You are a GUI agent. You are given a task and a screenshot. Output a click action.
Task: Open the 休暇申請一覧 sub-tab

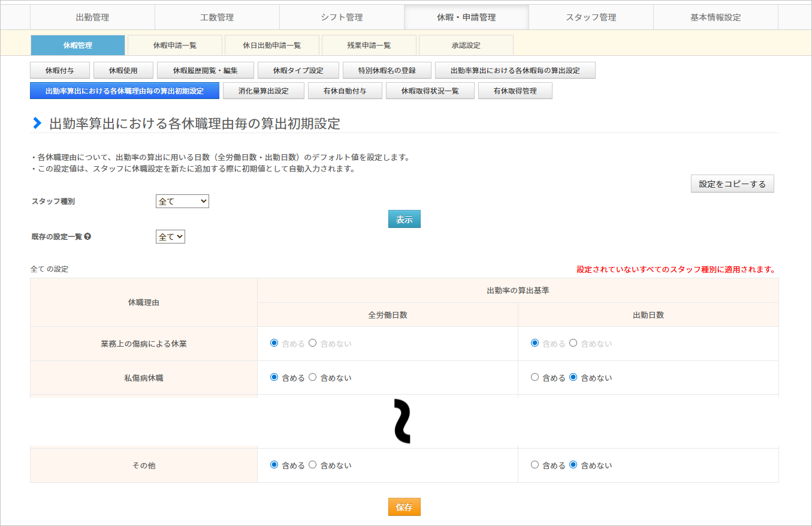tap(175, 45)
